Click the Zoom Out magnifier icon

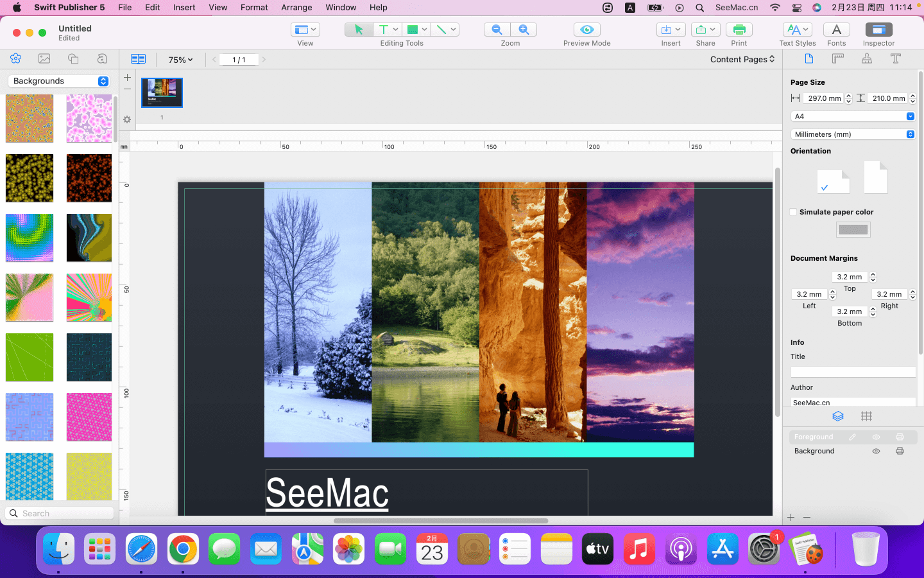(x=497, y=30)
